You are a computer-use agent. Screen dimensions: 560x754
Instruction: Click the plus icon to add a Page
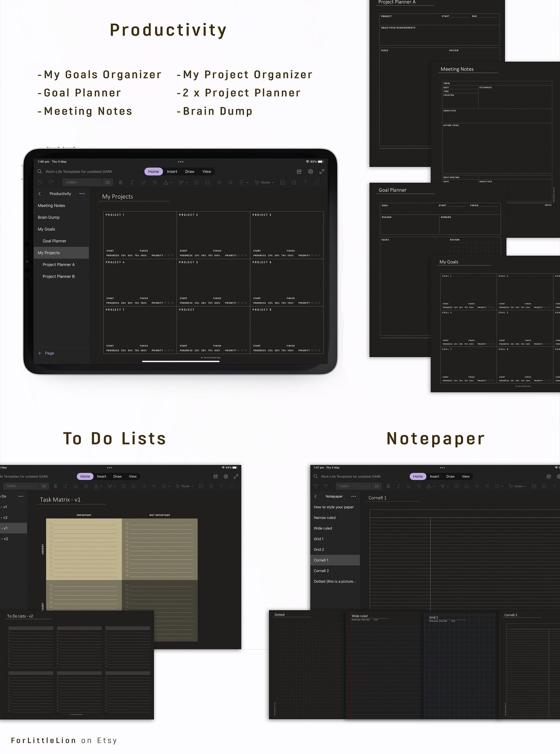tap(40, 353)
